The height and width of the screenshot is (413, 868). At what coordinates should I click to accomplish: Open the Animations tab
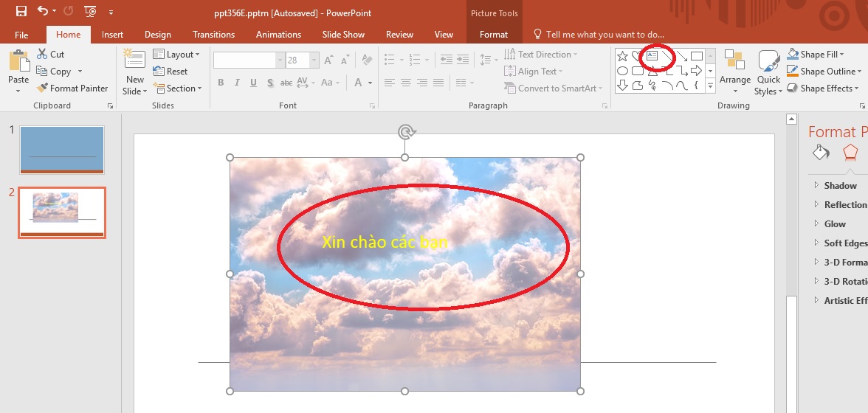pyautogui.click(x=278, y=34)
